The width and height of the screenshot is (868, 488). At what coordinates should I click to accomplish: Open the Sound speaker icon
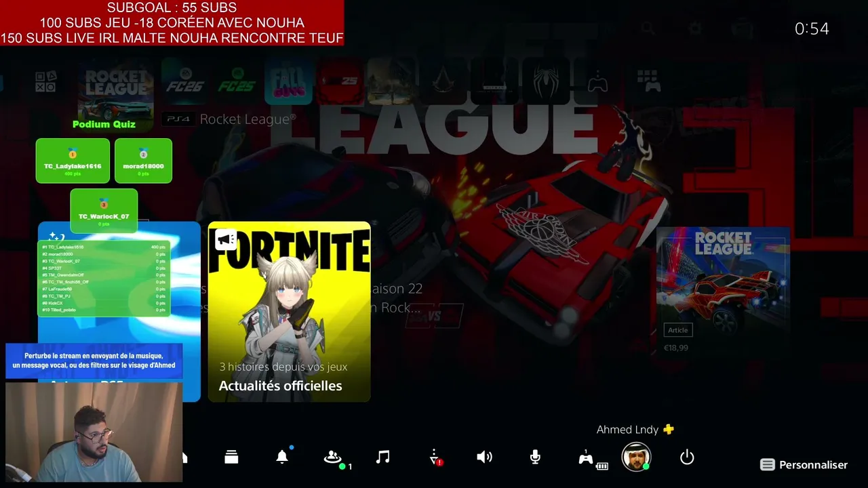pyautogui.click(x=484, y=457)
